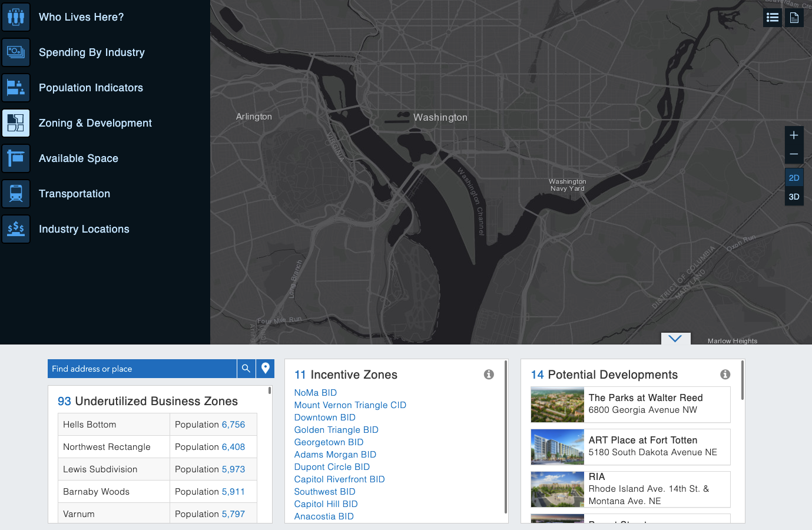Switch map to 2D view
This screenshot has height=530, width=812.
pyautogui.click(x=794, y=178)
